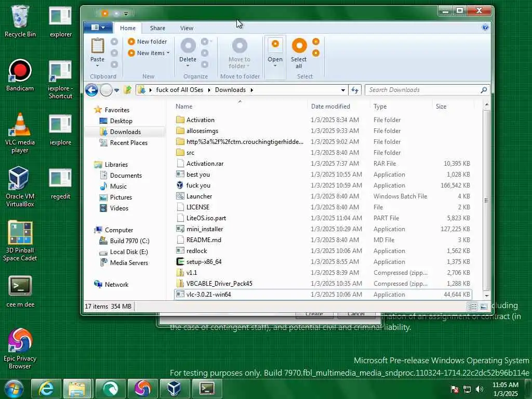532x399 pixels.
Task: Switch to the View ribbon tab
Action: 187,28
